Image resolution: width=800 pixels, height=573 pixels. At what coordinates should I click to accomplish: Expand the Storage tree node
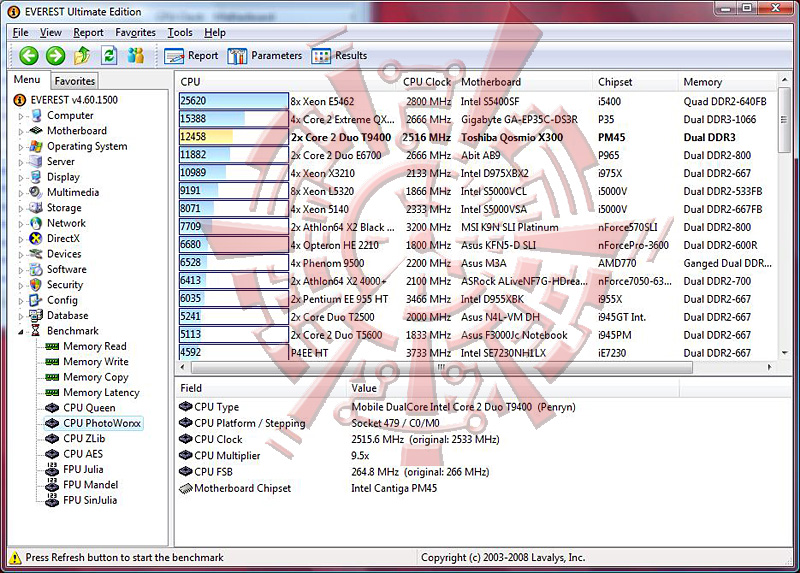[x=21, y=209]
